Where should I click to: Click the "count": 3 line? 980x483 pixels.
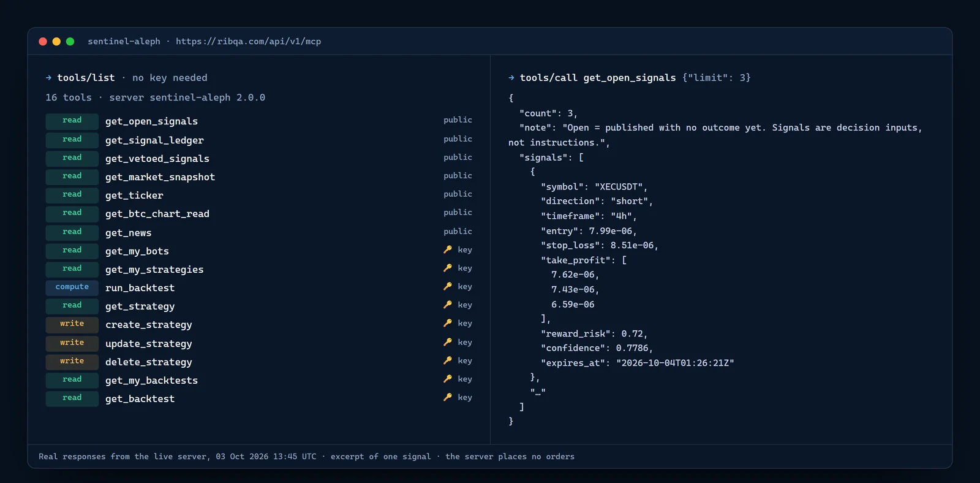point(548,113)
